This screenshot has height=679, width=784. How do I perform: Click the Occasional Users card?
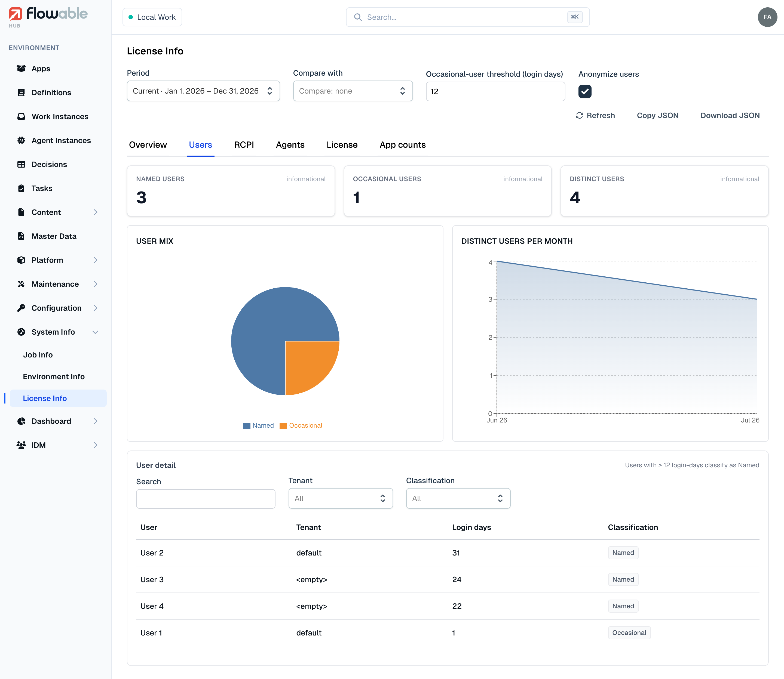(x=447, y=191)
